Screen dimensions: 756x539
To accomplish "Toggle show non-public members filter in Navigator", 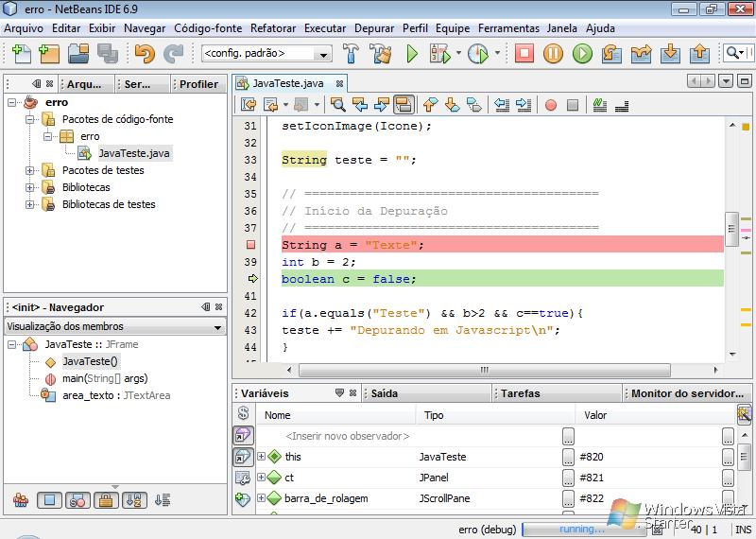I will coord(106,500).
